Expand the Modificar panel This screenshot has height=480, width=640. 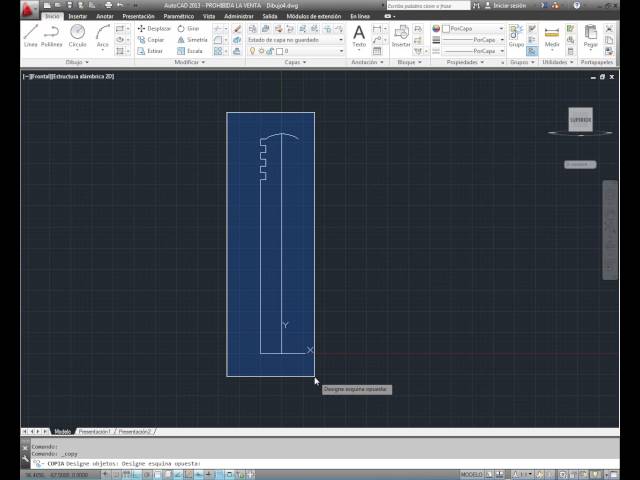pyautogui.click(x=189, y=62)
